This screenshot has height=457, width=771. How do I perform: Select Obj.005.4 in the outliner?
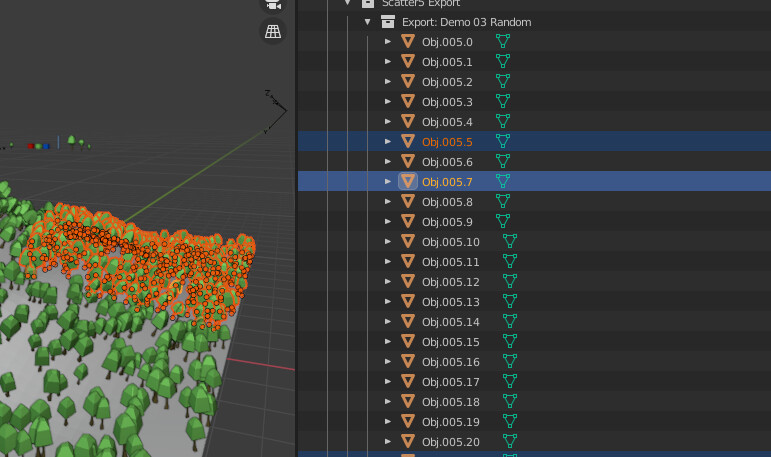tap(447, 122)
